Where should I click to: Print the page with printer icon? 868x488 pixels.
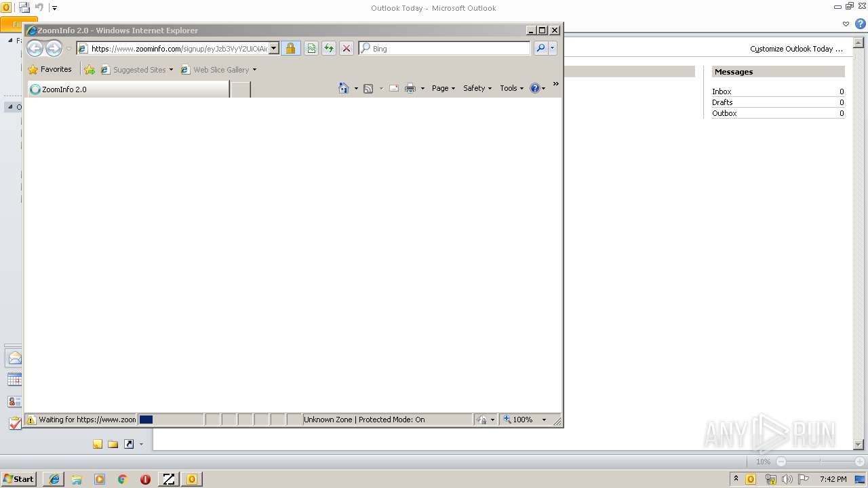(410, 88)
